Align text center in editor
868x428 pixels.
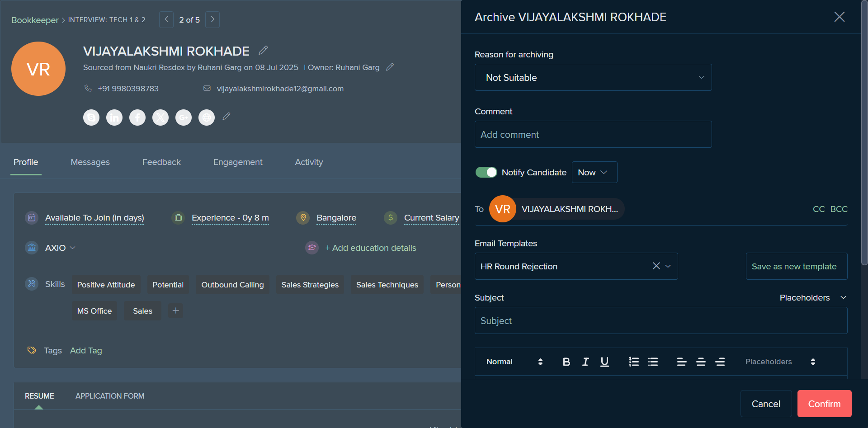701,362
